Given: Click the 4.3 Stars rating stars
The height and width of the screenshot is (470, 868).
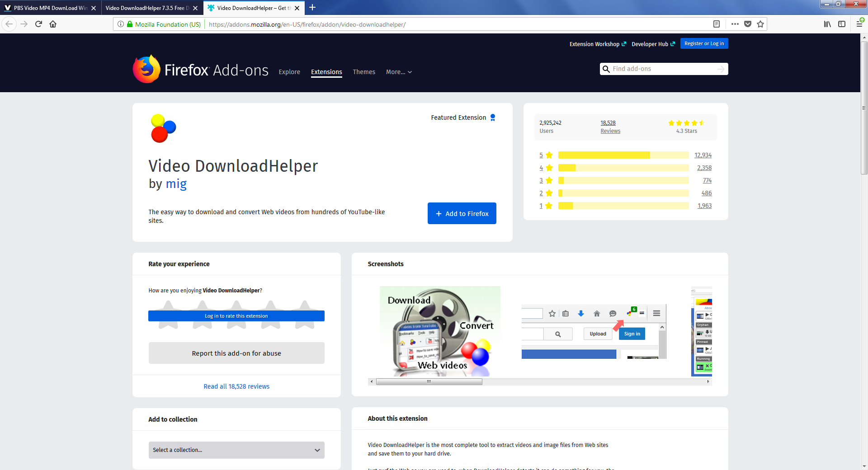Looking at the screenshot, I should [686, 123].
